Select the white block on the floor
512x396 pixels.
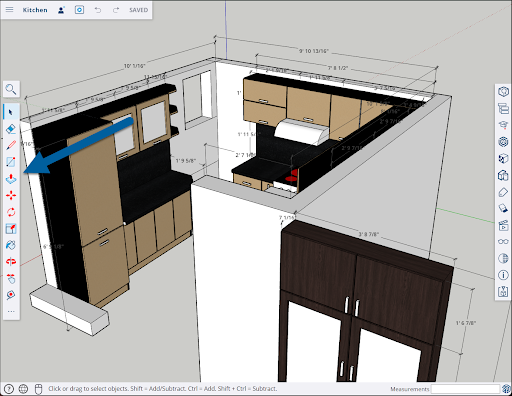(x=69, y=310)
